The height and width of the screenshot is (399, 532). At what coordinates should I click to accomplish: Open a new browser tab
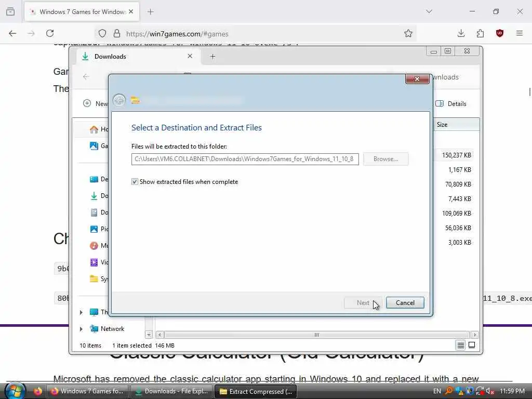point(151,12)
